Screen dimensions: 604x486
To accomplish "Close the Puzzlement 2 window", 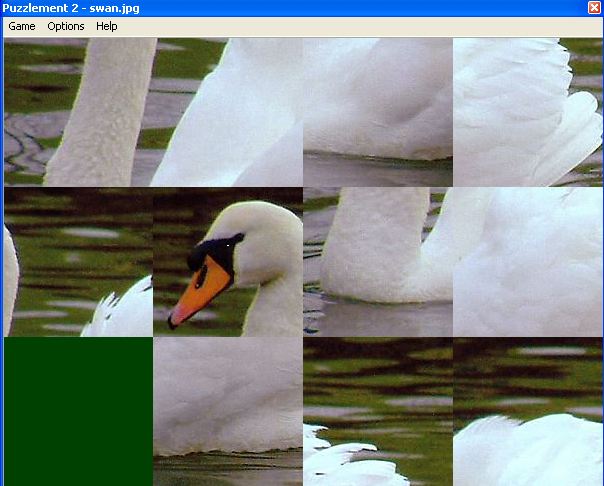I will click(x=594, y=7).
